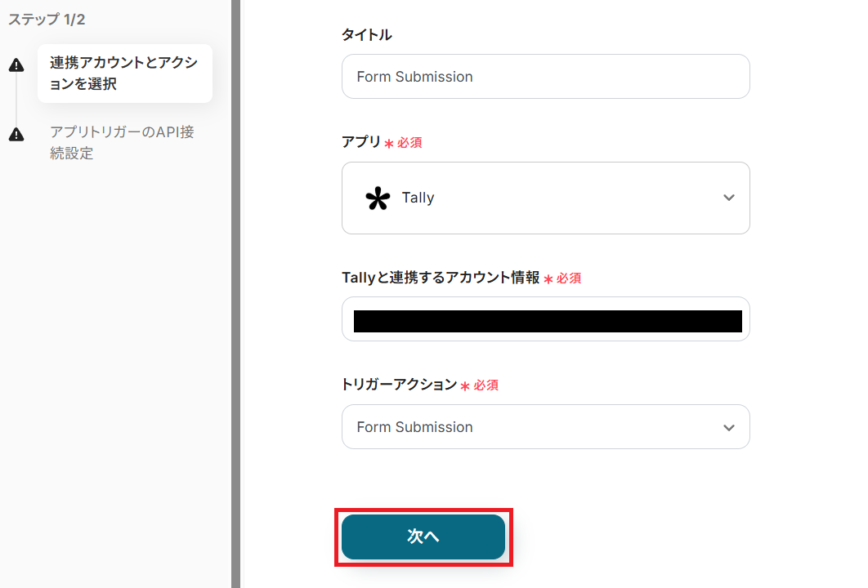Open the Tally app selector
This screenshot has height=588, width=868.
545,198
